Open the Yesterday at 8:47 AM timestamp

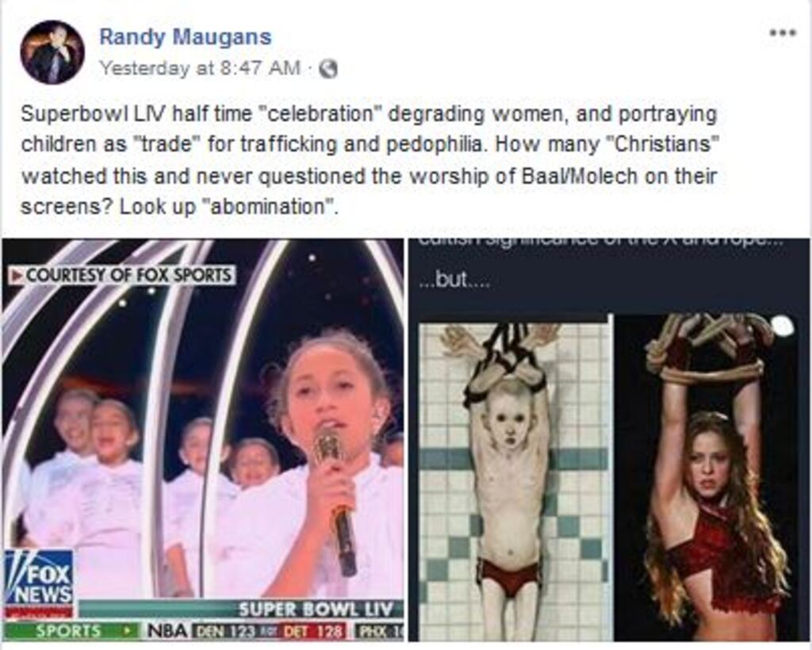pyautogui.click(x=199, y=68)
